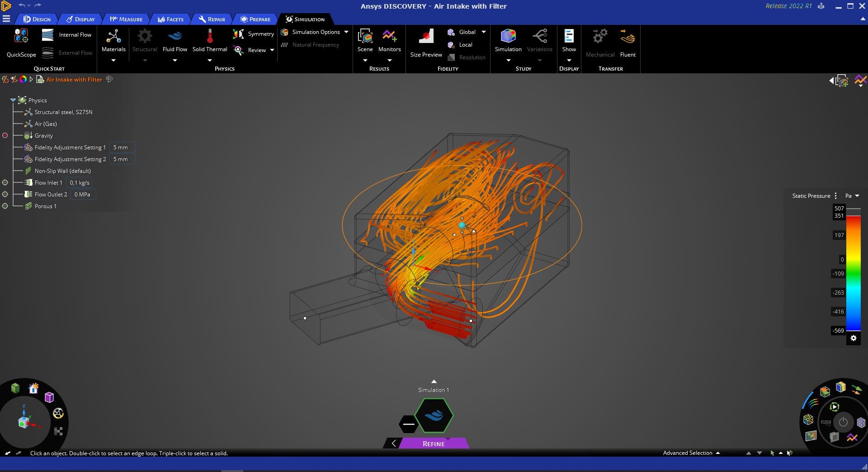This screenshot has width=868, height=472.
Task: Select Global fidelity option
Action: tap(461, 32)
